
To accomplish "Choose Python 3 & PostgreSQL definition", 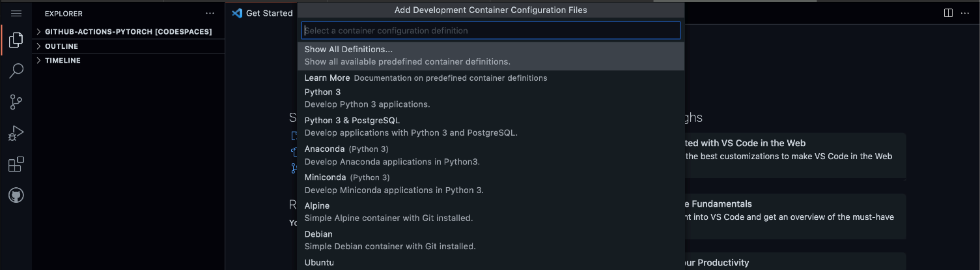I will pos(491,127).
